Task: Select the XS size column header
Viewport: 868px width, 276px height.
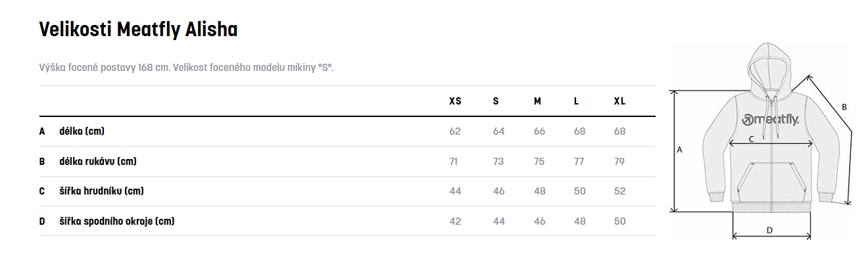Action: [455, 101]
